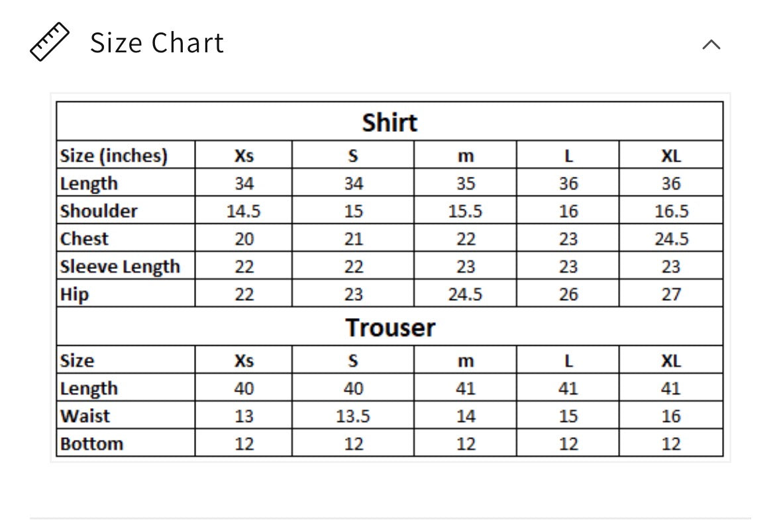Click the Shirt heading in the table
The width and height of the screenshot is (781, 532).
[390, 123]
